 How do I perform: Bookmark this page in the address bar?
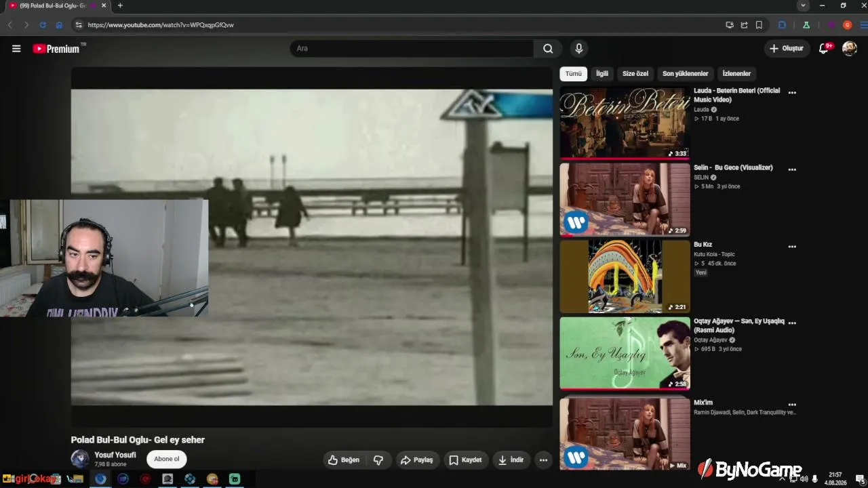coord(759,25)
